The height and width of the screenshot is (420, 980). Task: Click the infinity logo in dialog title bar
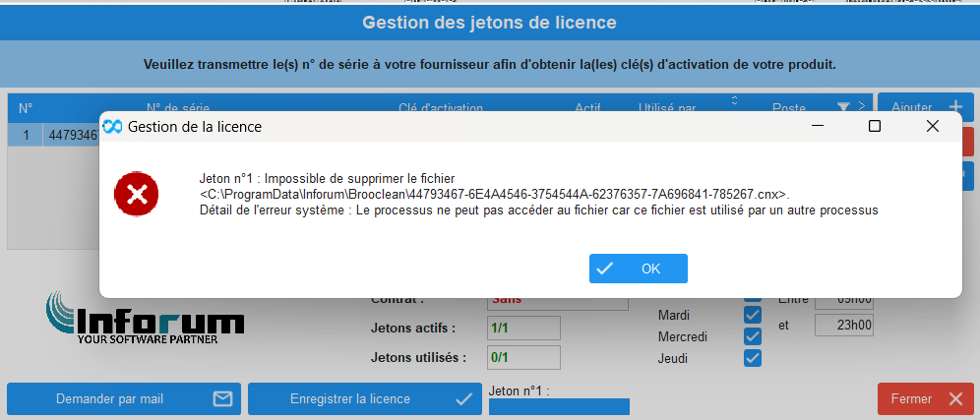coord(112,127)
